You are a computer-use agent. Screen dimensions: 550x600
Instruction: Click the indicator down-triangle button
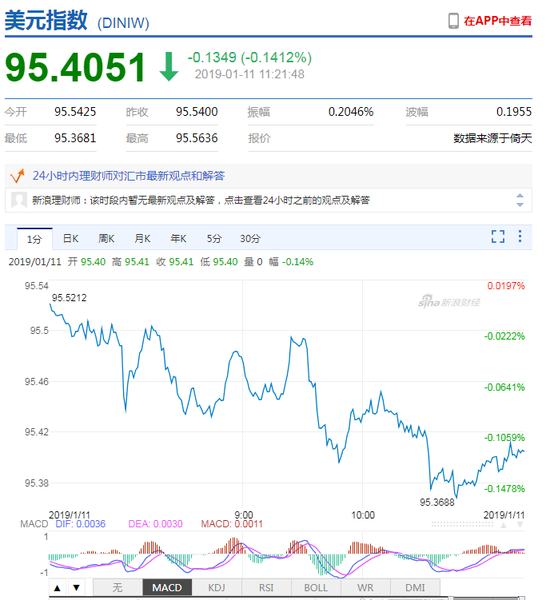(x=76, y=588)
